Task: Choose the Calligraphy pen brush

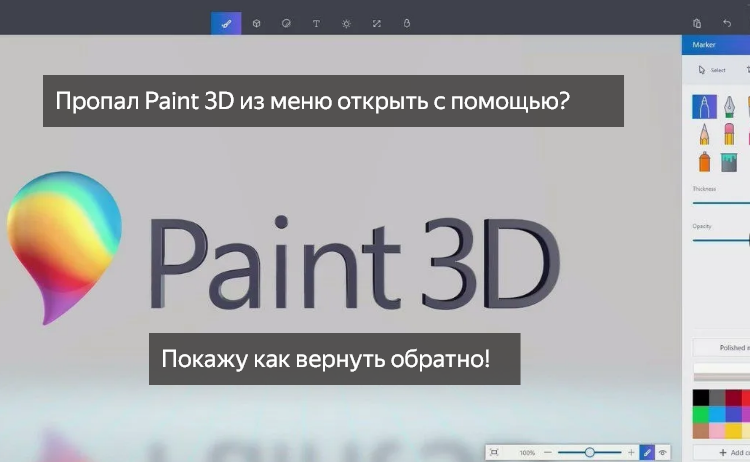Action: [x=729, y=106]
